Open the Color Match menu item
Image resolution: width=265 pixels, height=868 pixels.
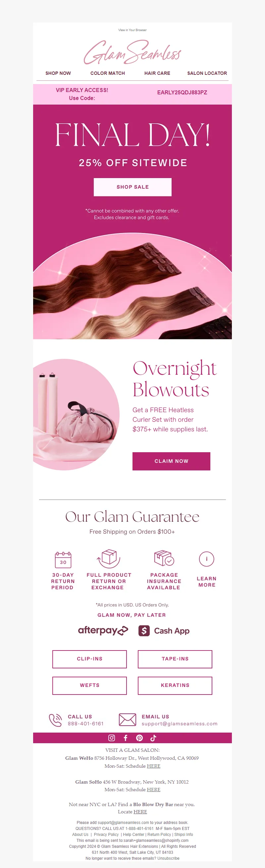click(108, 73)
